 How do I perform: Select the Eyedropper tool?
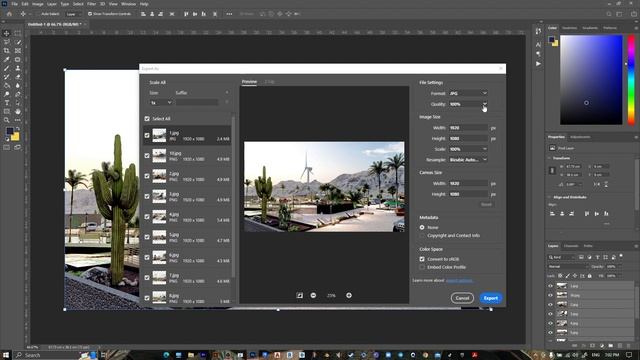[7, 60]
